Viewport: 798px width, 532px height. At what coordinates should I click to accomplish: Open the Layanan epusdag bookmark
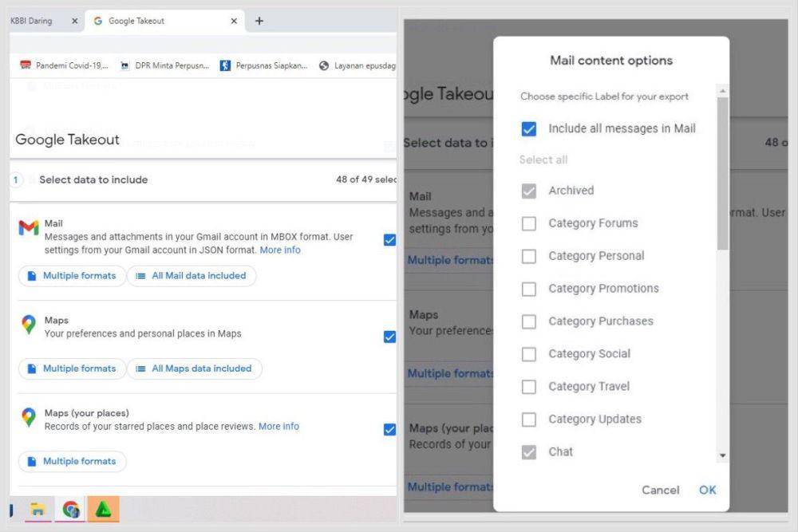click(x=358, y=65)
